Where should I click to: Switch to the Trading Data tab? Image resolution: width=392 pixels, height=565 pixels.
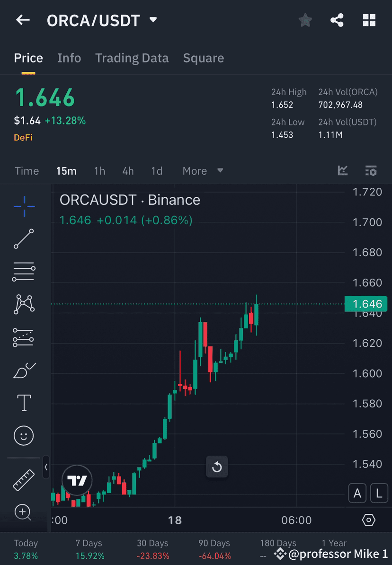[132, 58]
